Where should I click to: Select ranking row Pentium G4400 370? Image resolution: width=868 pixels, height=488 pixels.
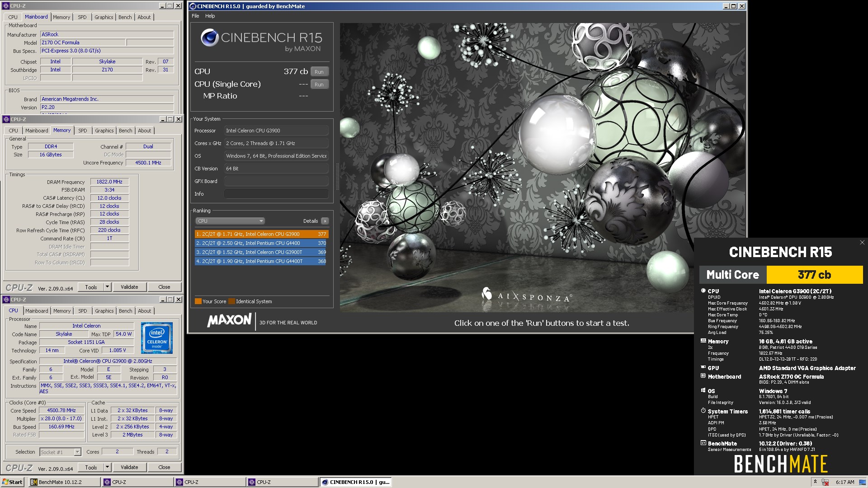pyautogui.click(x=261, y=243)
